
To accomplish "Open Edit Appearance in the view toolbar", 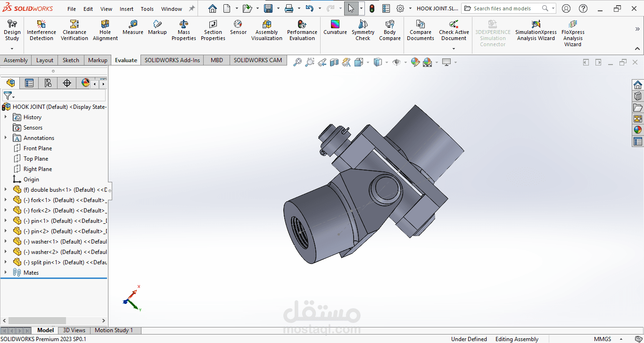I will click(415, 62).
